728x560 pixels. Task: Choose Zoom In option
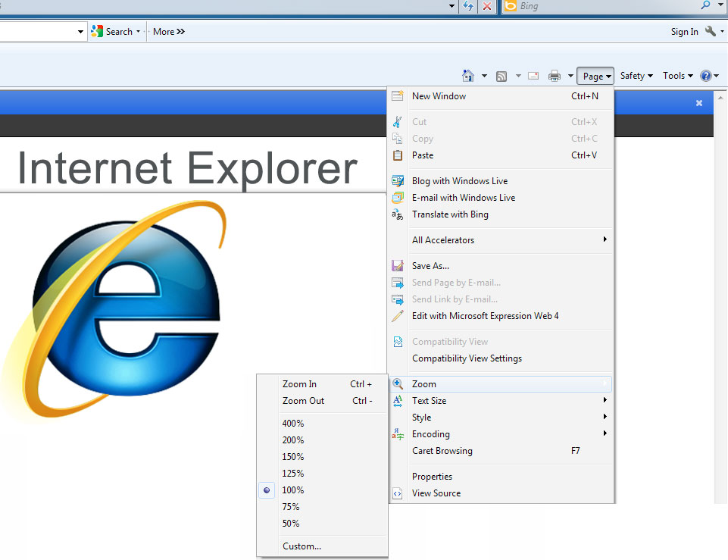tap(322, 384)
